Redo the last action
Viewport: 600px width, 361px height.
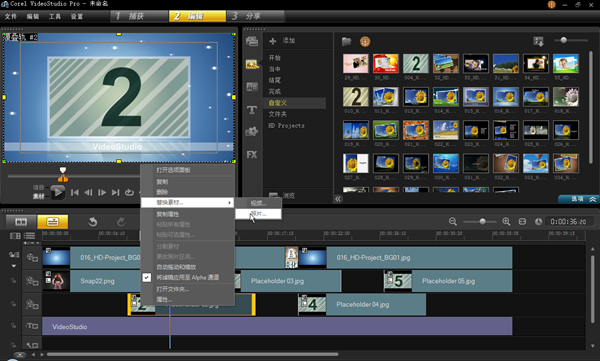click(x=121, y=222)
